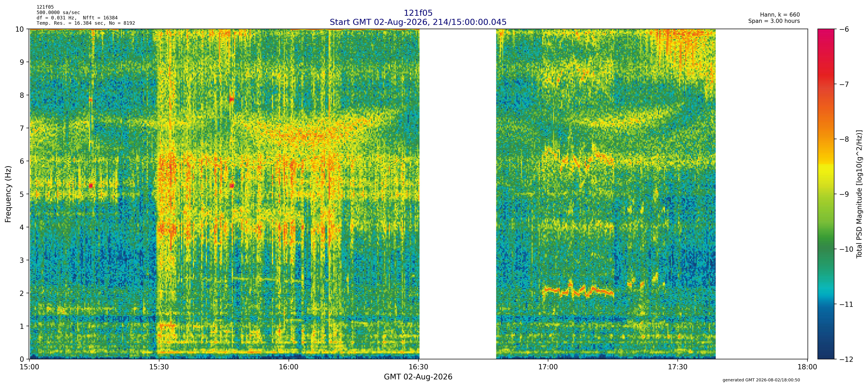Click the blue plot title "121f05"
868x387 pixels.
coord(418,13)
